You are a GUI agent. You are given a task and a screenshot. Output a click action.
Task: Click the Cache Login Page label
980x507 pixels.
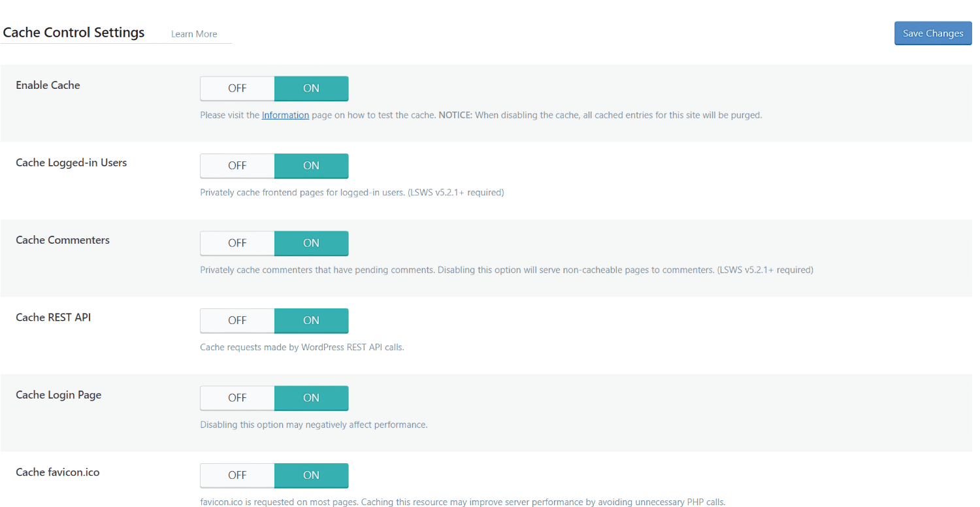(x=59, y=395)
